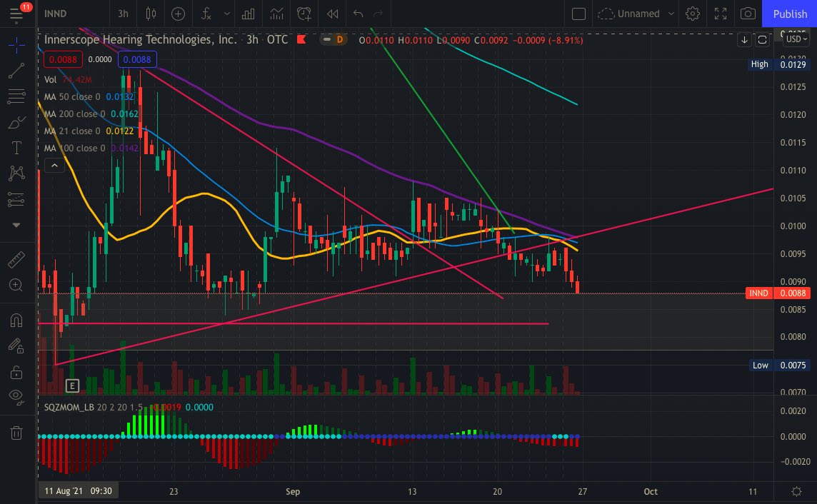Open indicator templates icon

click(276, 14)
